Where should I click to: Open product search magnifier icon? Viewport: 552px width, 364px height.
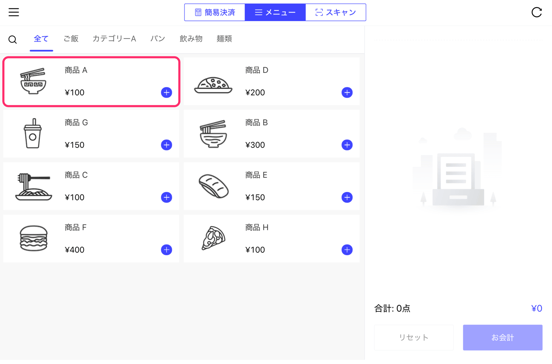point(13,39)
